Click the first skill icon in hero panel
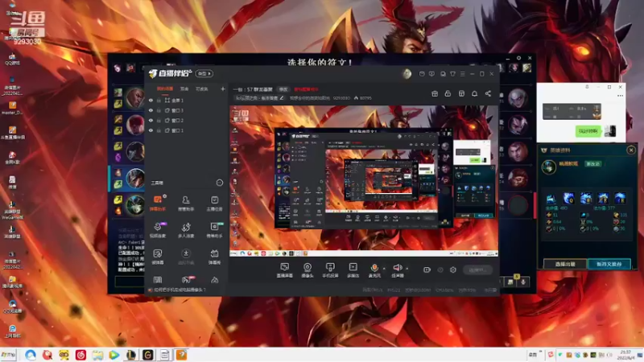The width and height of the screenshot is (644, 362). point(551,199)
